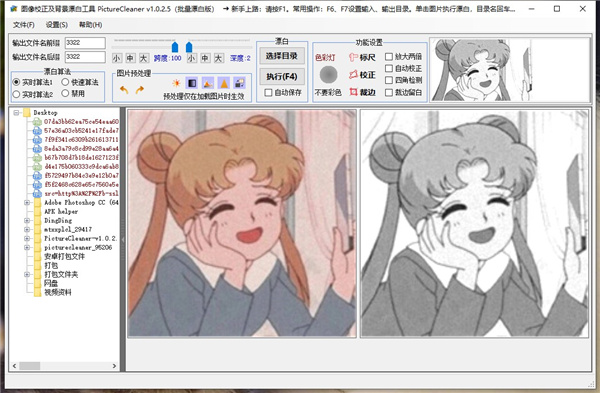This screenshot has width=600, height=393.
Task: Enable the 四角检测 checkbox
Action: (x=389, y=80)
